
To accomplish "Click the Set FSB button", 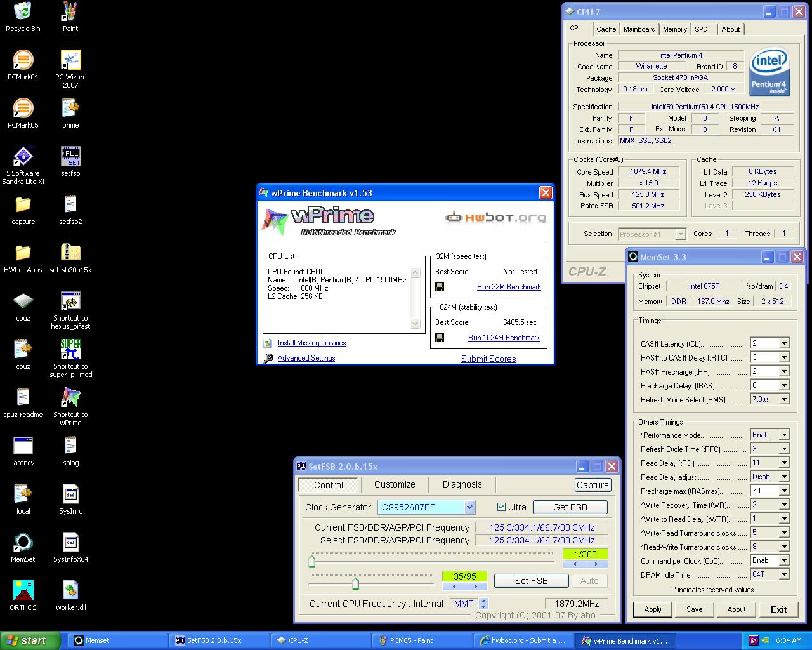I will click(531, 581).
